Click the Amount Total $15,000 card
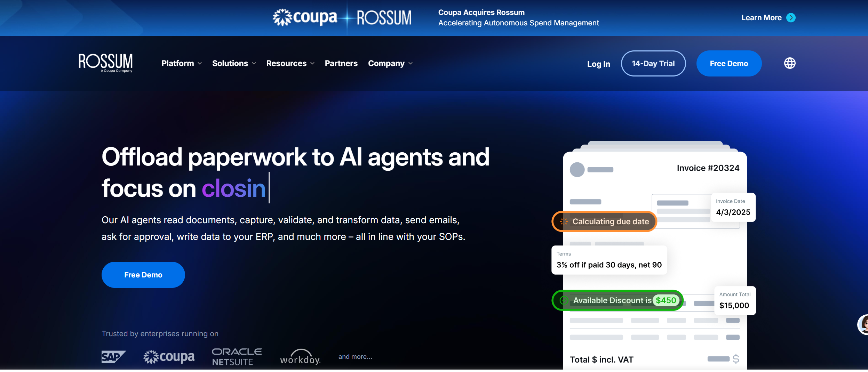The height and width of the screenshot is (372, 868). (x=735, y=300)
